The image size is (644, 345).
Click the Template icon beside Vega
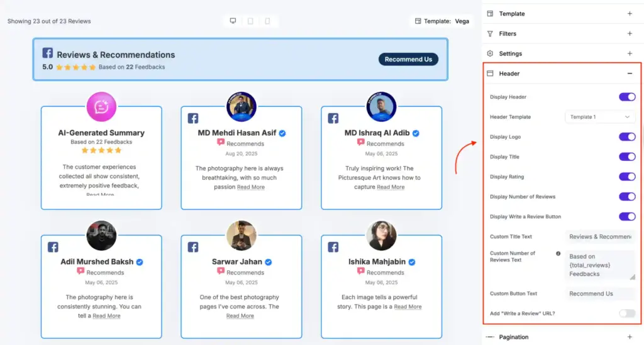click(x=418, y=21)
